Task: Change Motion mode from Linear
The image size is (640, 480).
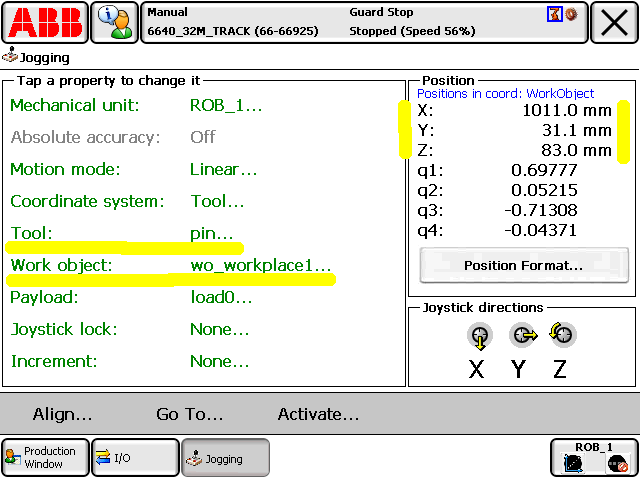Action: click(x=223, y=169)
